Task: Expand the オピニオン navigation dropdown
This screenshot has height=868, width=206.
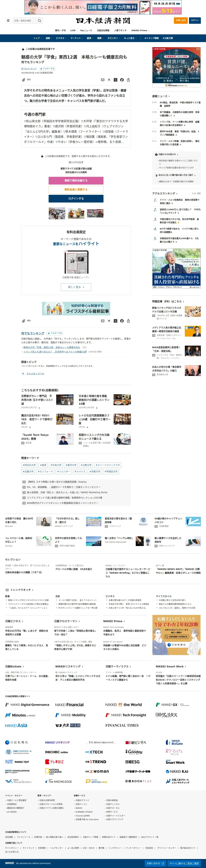Action: point(114,38)
